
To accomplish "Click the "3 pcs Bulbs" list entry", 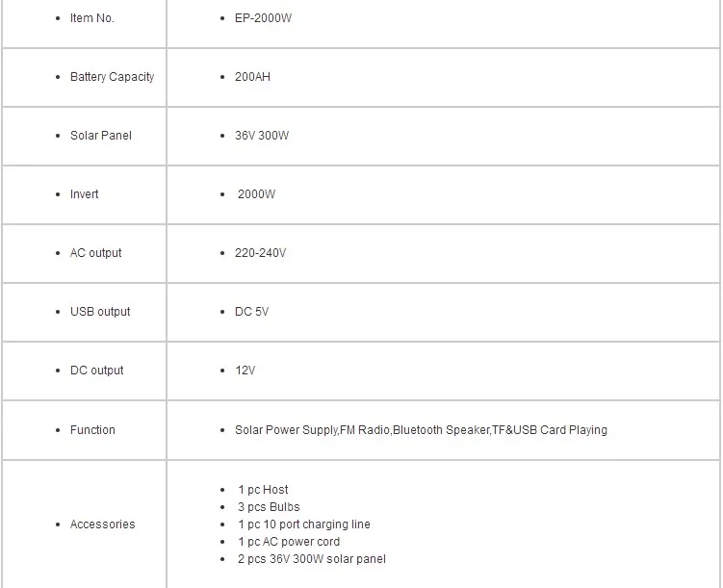I will pyautogui.click(x=269, y=507).
